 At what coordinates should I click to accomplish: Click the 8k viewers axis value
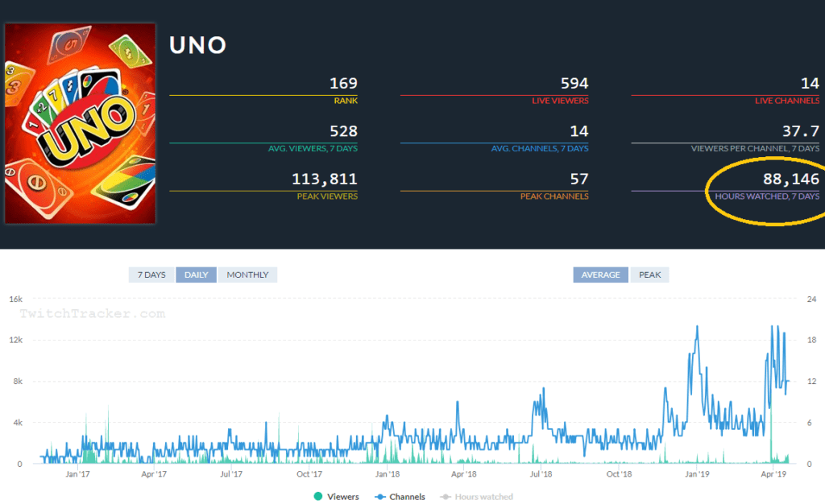click(18, 381)
